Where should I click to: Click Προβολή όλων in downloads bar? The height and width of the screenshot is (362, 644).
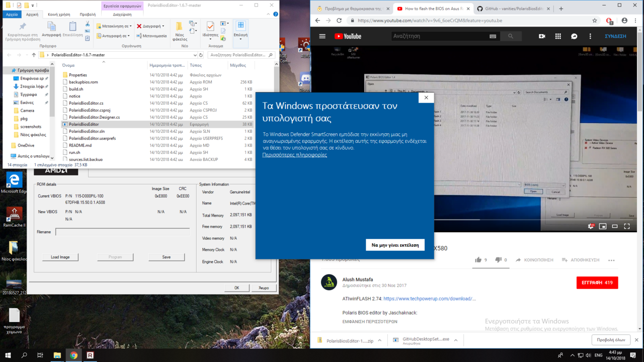pyautogui.click(x=611, y=340)
